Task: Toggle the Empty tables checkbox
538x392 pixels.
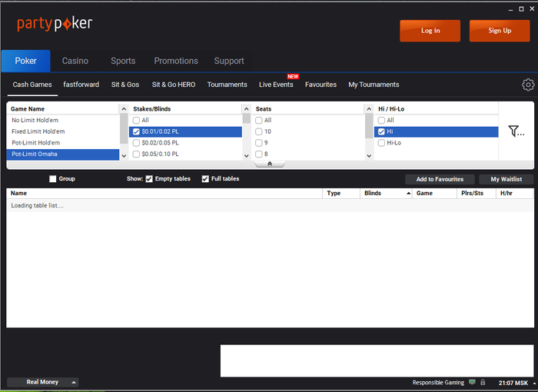Action: (x=149, y=179)
